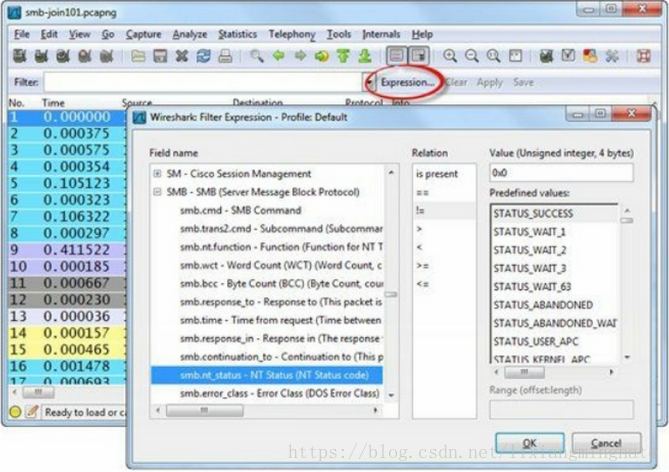This screenshot has height=472, width=669.
Task: Open preferences wrench icon
Action: click(x=612, y=56)
